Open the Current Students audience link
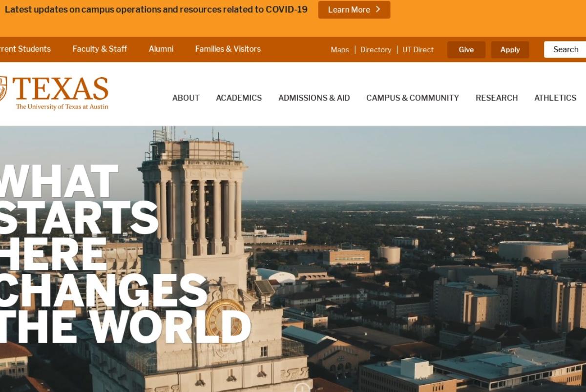 pos(25,49)
